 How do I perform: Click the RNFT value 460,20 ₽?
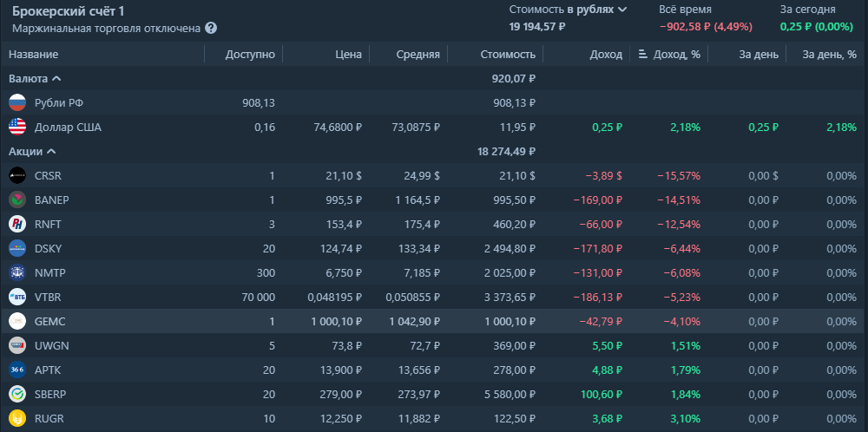pos(515,224)
